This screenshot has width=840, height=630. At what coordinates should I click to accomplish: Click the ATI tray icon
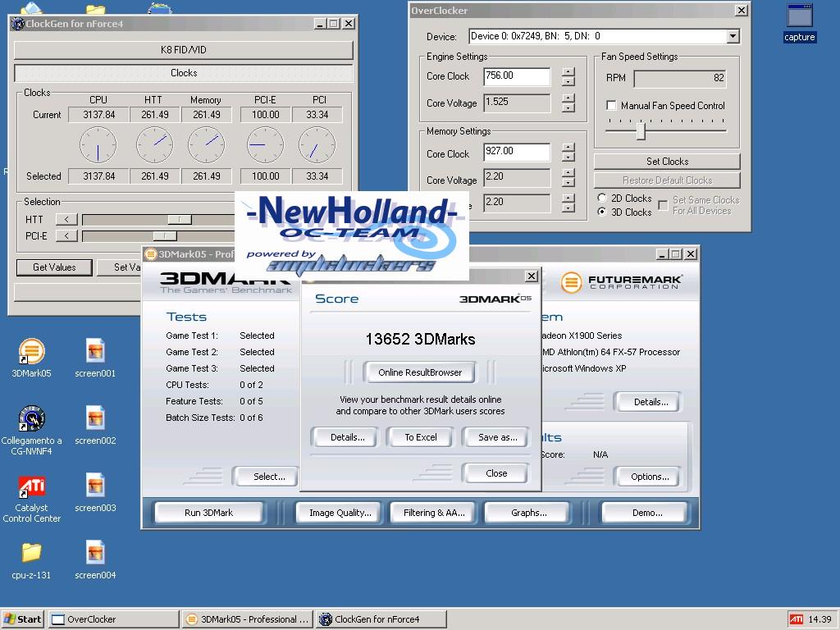[x=796, y=619]
